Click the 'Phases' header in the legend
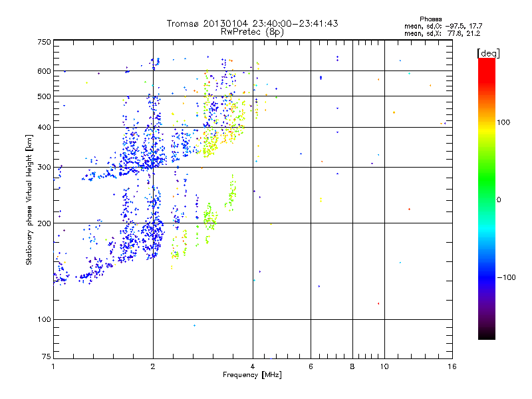The height and width of the screenshot is (399, 532). click(430, 19)
